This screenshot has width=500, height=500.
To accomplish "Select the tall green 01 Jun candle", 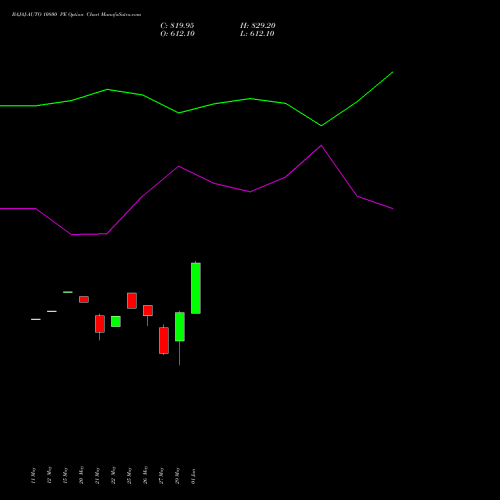I will point(196,288).
